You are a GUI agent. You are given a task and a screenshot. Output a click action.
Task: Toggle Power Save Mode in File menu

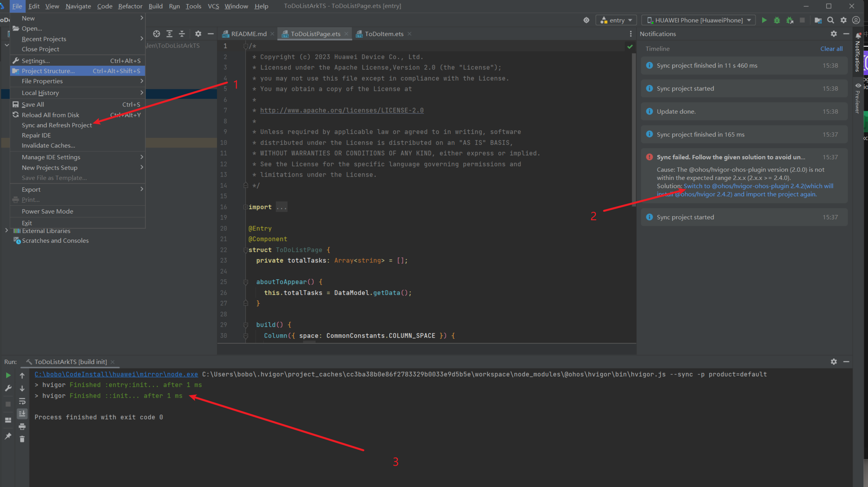[78, 211]
